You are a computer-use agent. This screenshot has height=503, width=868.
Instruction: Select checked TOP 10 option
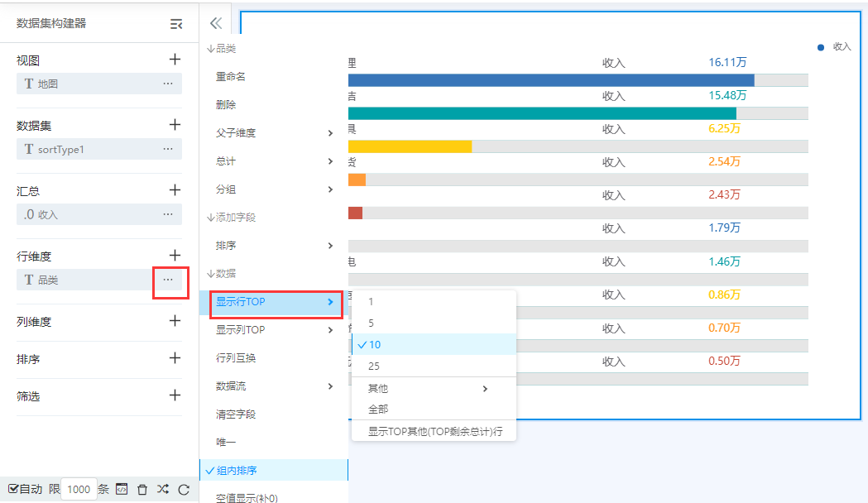point(434,344)
